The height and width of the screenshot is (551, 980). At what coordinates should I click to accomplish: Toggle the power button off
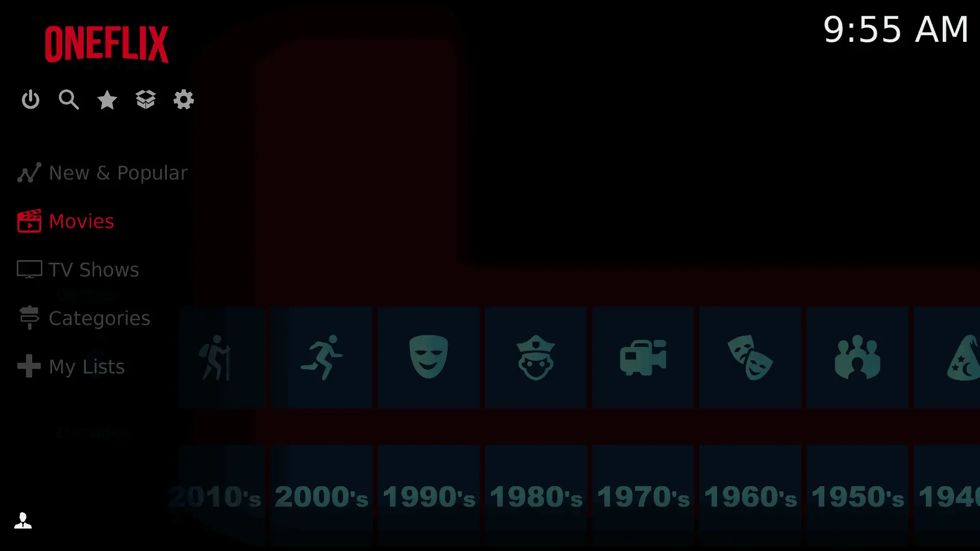coord(31,99)
